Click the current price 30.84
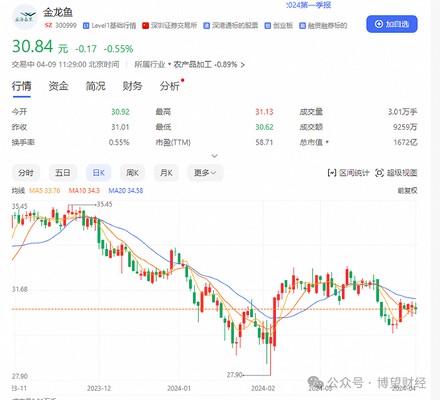Viewport: 440px width, 400px height. pyautogui.click(x=32, y=46)
